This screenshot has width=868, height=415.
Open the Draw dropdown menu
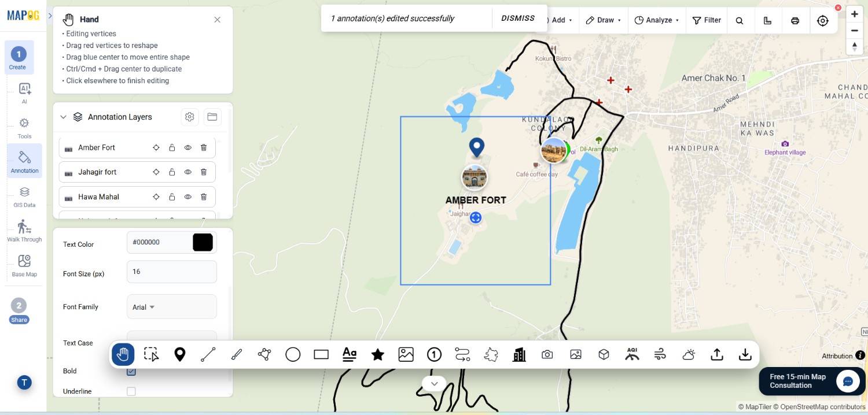604,20
